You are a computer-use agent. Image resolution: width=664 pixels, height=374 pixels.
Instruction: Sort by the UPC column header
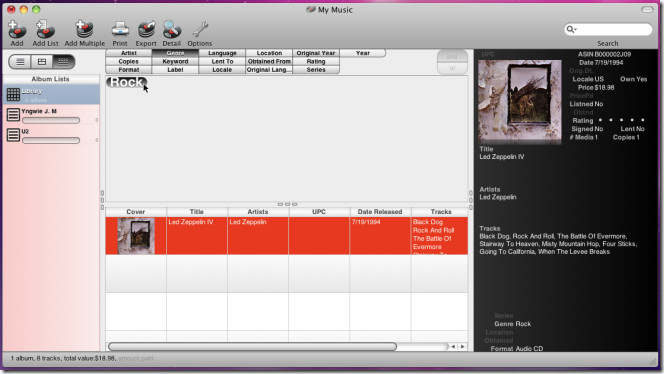(319, 212)
